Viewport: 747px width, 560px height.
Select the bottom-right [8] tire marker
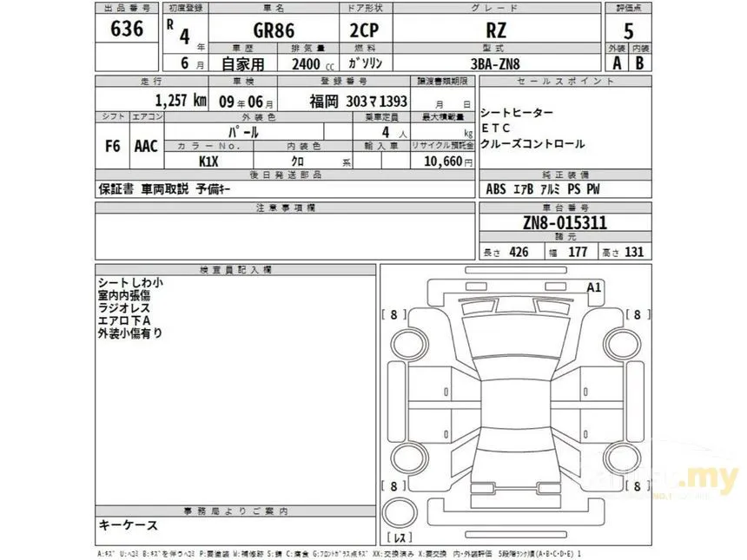coord(637,487)
